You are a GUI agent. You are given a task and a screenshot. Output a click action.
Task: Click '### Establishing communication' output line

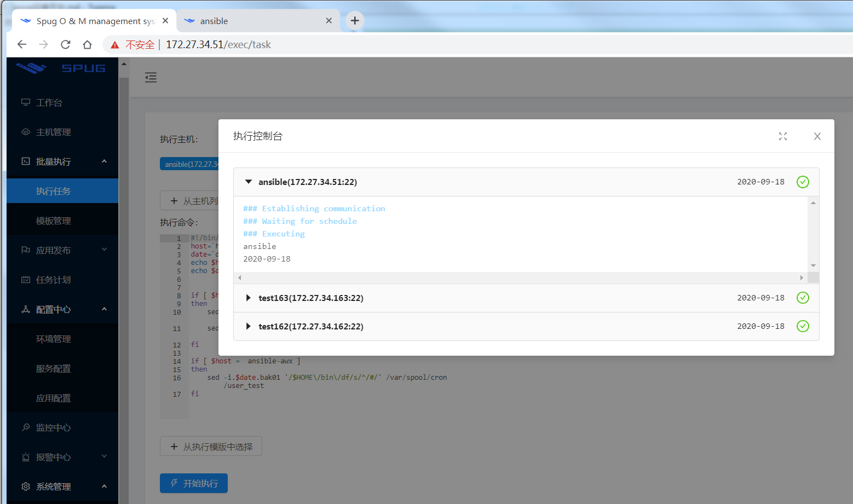(314, 208)
